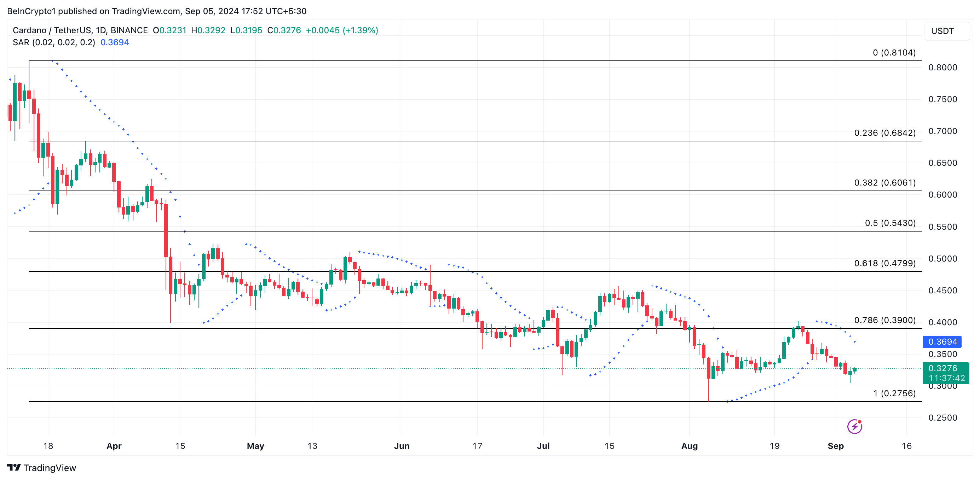The image size is (980, 480).
Task: Click the blue 0.3694 SAR price tag
Action: click(942, 342)
